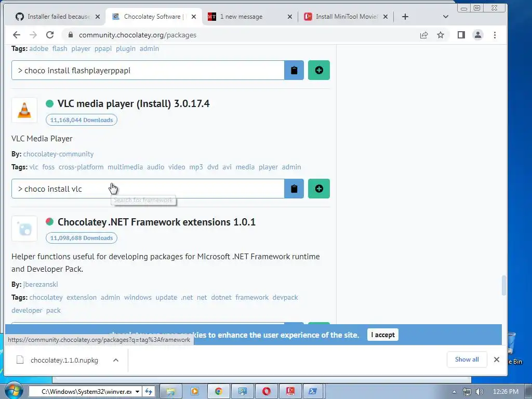Click the volume speaker tray icon

pos(480,392)
